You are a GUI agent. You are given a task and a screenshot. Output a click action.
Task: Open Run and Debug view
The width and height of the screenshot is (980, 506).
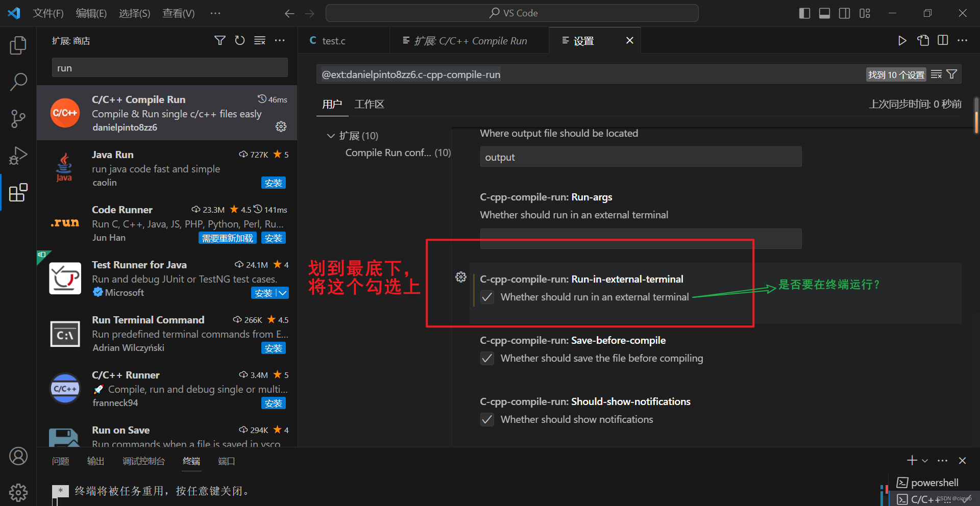(x=18, y=155)
